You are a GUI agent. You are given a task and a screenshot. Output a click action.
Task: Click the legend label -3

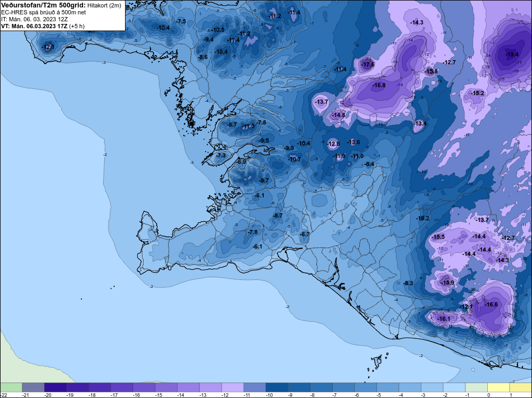click(x=424, y=395)
